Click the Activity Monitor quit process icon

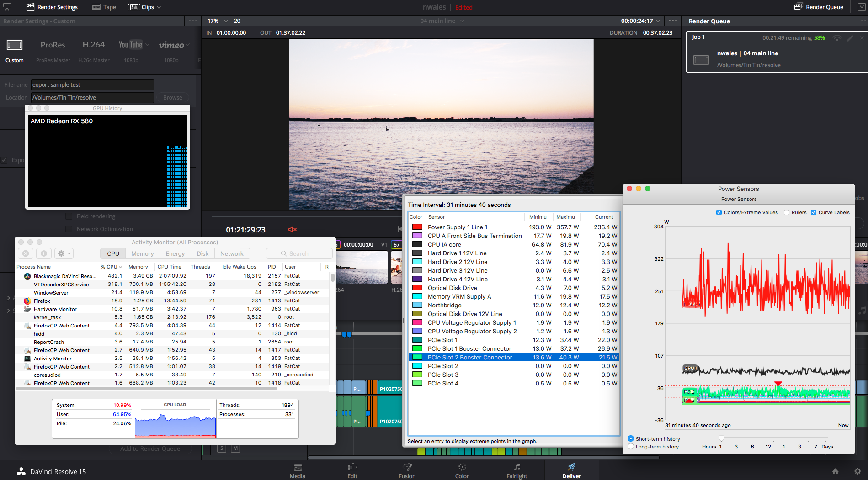[26, 253]
